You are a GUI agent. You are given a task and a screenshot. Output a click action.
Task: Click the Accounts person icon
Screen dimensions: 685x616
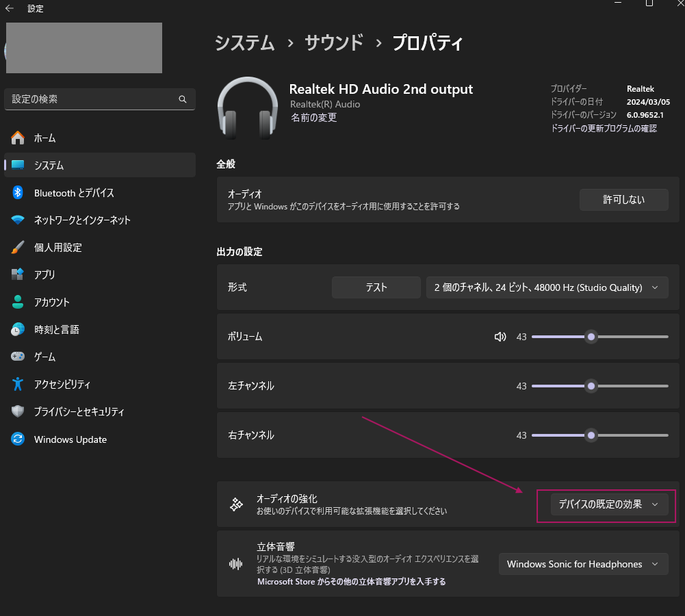point(18,302)
